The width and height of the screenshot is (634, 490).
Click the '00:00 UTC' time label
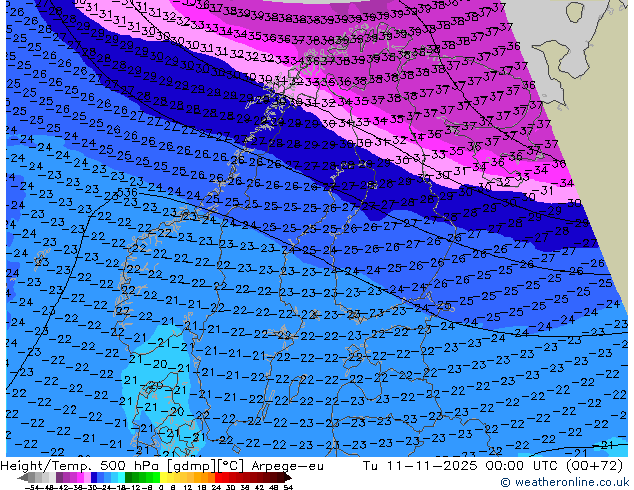pyautogui.click(x=524, y=466)
